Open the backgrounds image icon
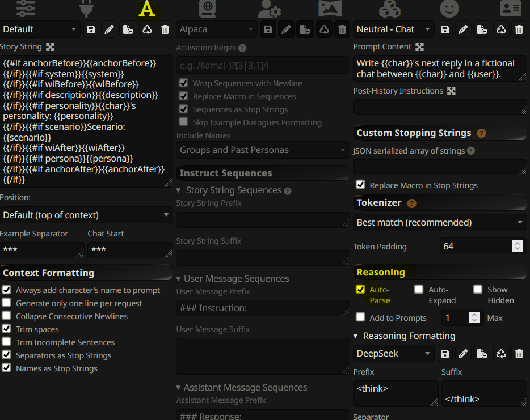The height and width of the screenshot is (420, 530). tap(330, 8)
